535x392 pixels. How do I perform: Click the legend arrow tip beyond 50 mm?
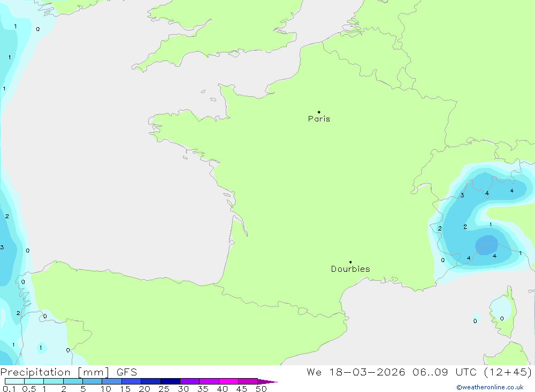pos(267,381)
